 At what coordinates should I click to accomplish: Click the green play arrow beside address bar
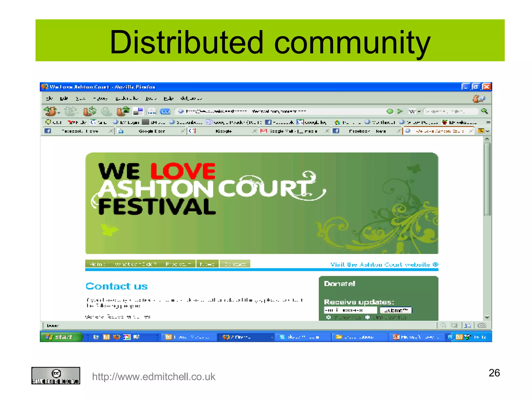400,111
